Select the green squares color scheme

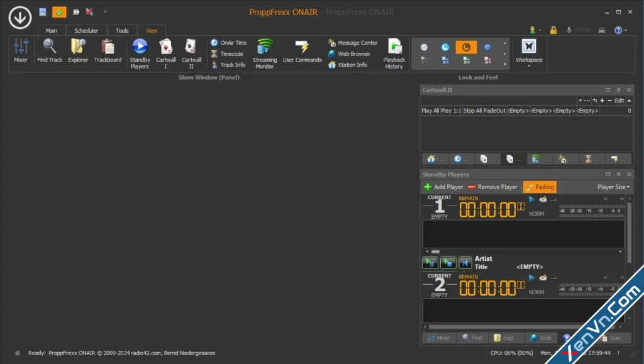(x=466, y=61)
